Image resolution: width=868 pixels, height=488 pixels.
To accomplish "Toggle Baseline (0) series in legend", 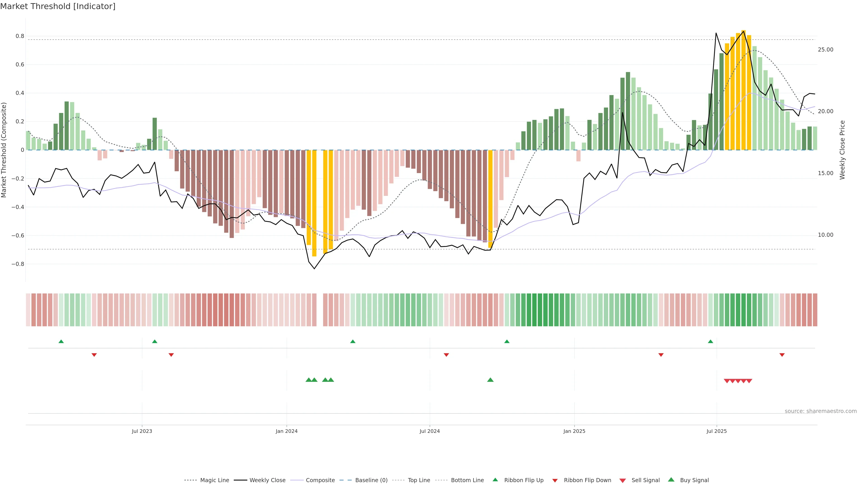I will pos(371,480).
